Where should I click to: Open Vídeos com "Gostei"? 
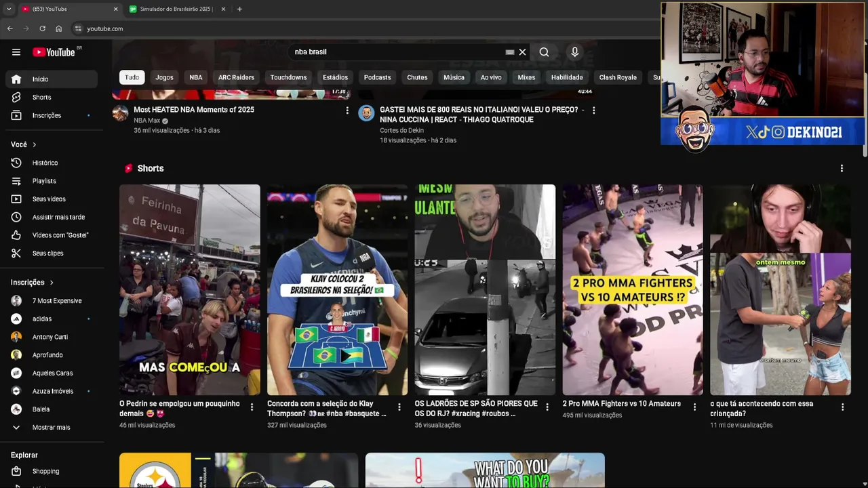[52, 235]
